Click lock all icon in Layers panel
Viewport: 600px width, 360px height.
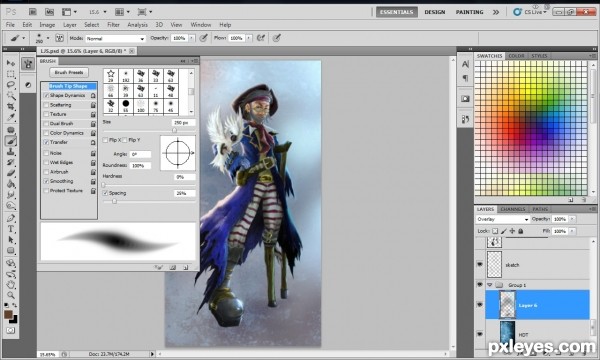[x=520, y=231]
